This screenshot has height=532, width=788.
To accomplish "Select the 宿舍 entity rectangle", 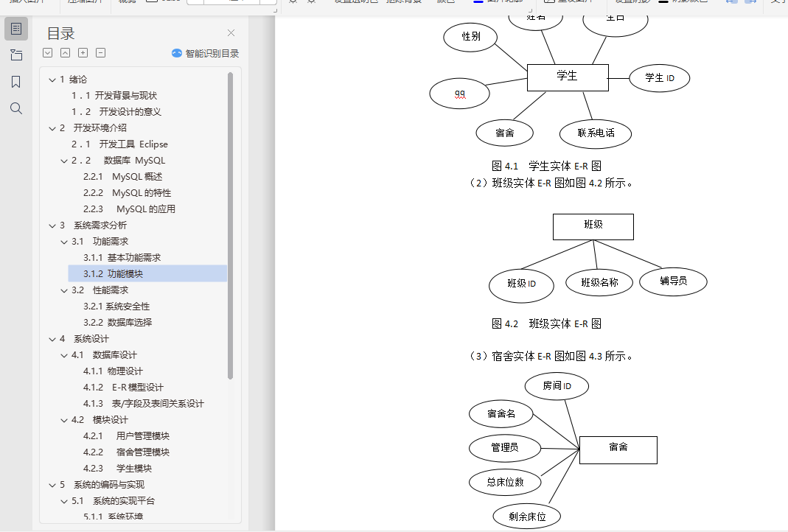I will pos(618,450).
